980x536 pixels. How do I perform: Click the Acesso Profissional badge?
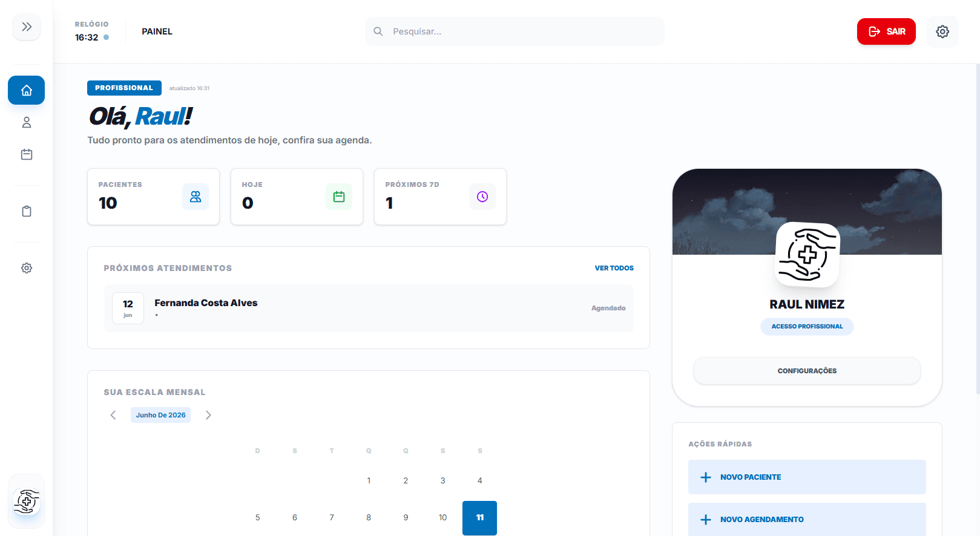(x=807, y=327)
